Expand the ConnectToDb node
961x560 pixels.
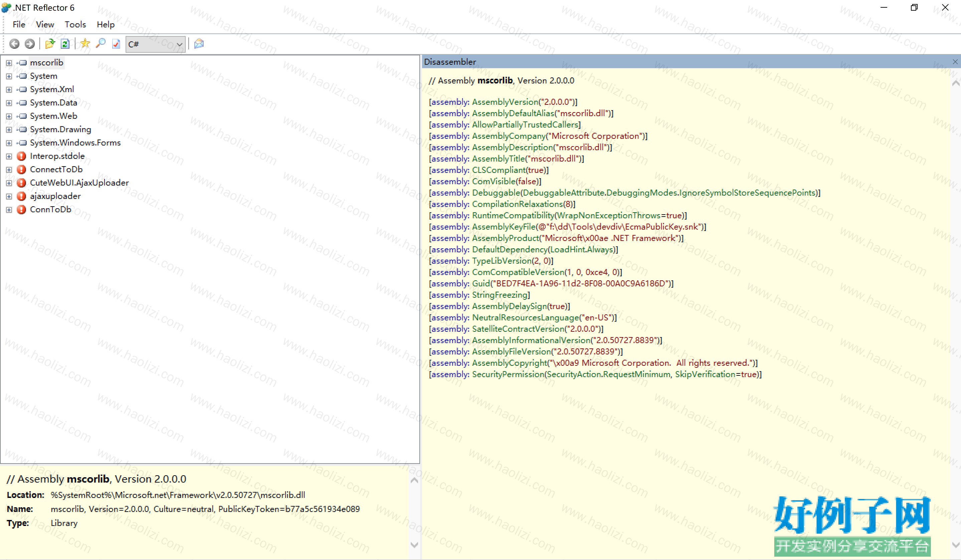coord(9,170)
